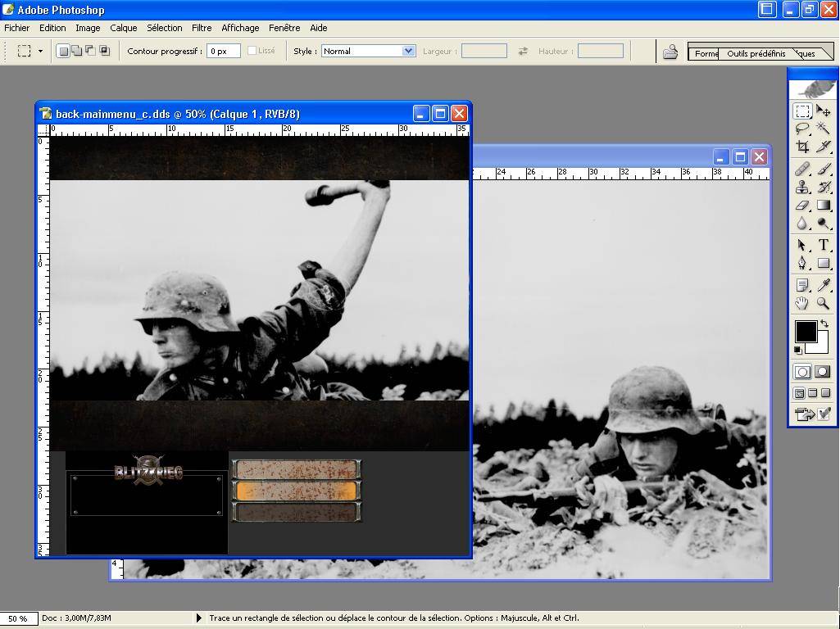Select the Lasso tool

(x=802, y=129)
